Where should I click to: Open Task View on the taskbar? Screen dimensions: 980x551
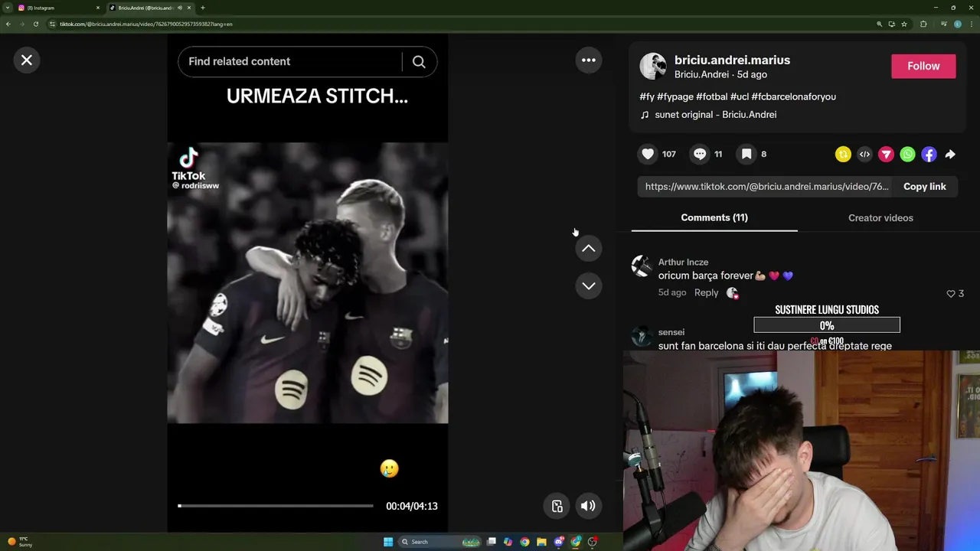click(x=491, y=542)
